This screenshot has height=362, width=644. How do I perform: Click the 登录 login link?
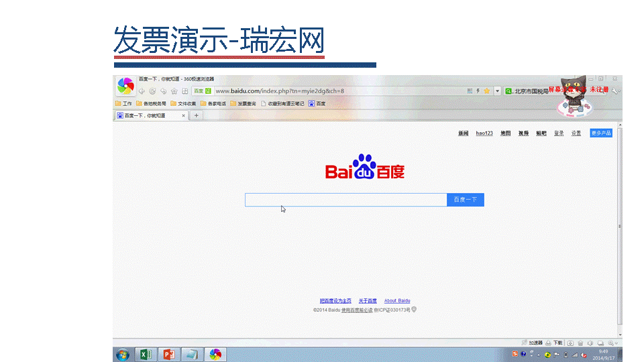559,133
